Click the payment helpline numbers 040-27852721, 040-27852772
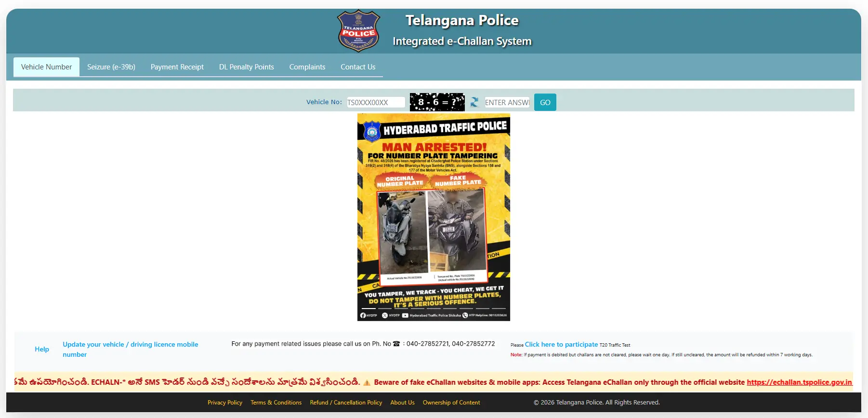Image resolution: width=868 pixels, height=418 pixels. (x=451, y=344)
